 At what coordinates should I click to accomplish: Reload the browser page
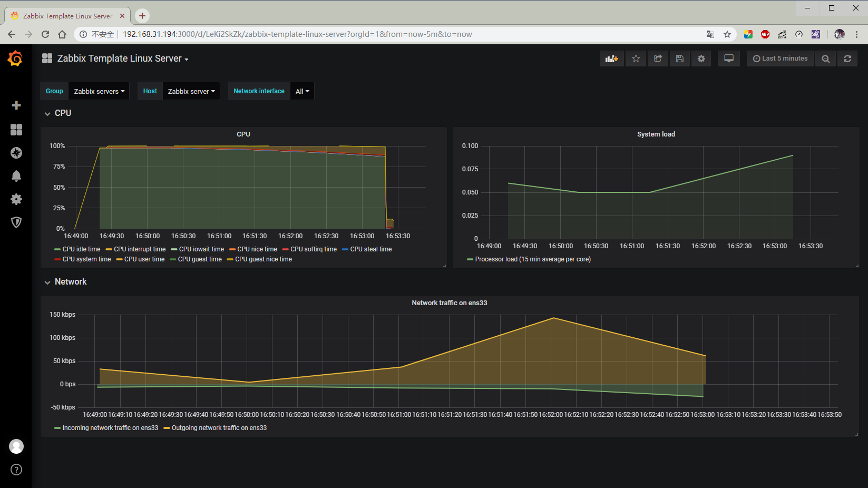coord(45,34)
